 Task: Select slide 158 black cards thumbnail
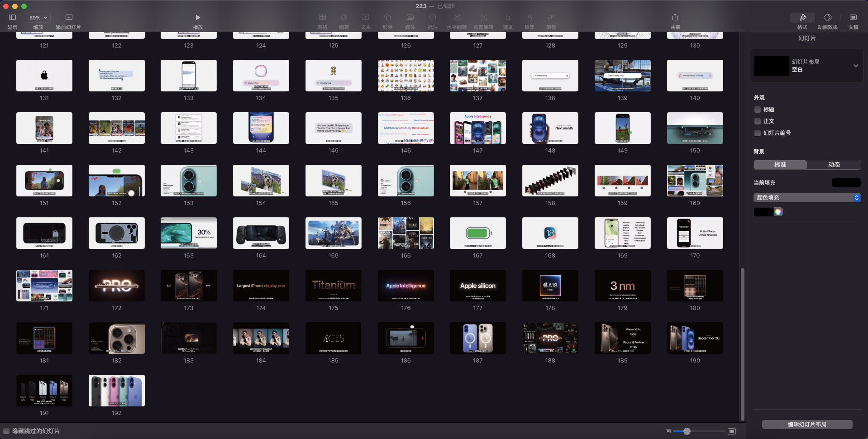(550, 181)
